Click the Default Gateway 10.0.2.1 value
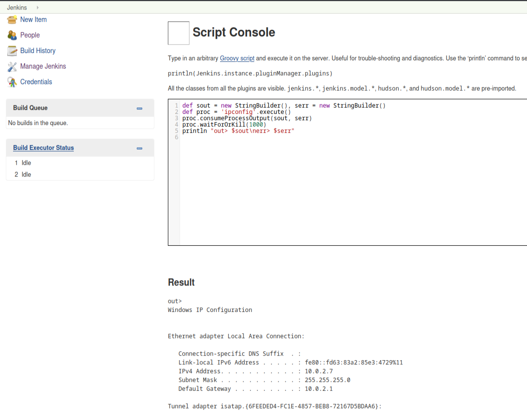The height and width of the screenshot is (420, 527). [x=319, y=389]
